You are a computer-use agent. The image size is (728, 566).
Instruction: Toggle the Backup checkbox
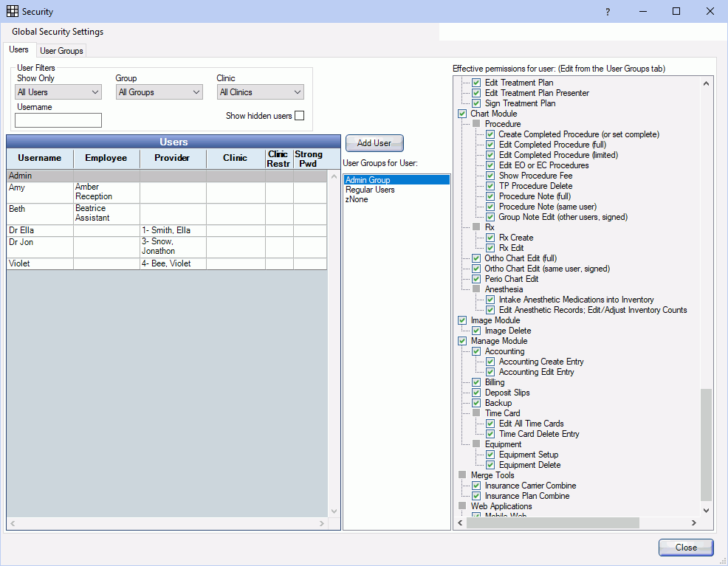click(476, 403)
